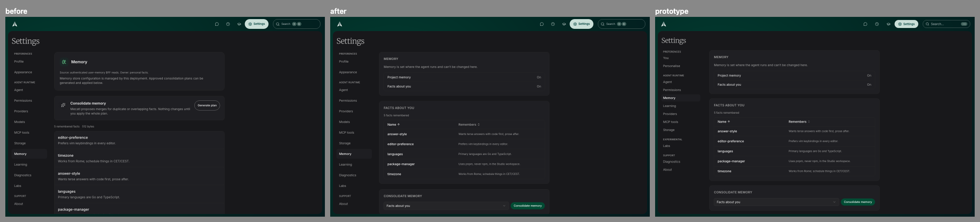Open Labs in prototype panel sidebar
This screenshot has height=222, width=980.
(681, 146)
